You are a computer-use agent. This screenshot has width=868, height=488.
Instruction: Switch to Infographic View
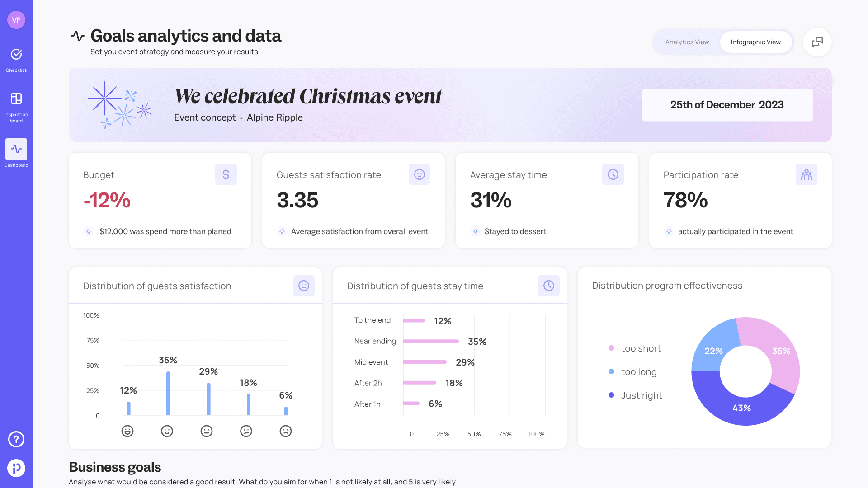tap(755, 42)
